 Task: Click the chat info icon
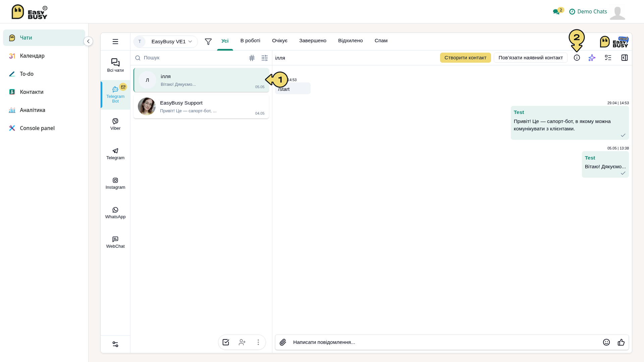(x=577, y=58)
